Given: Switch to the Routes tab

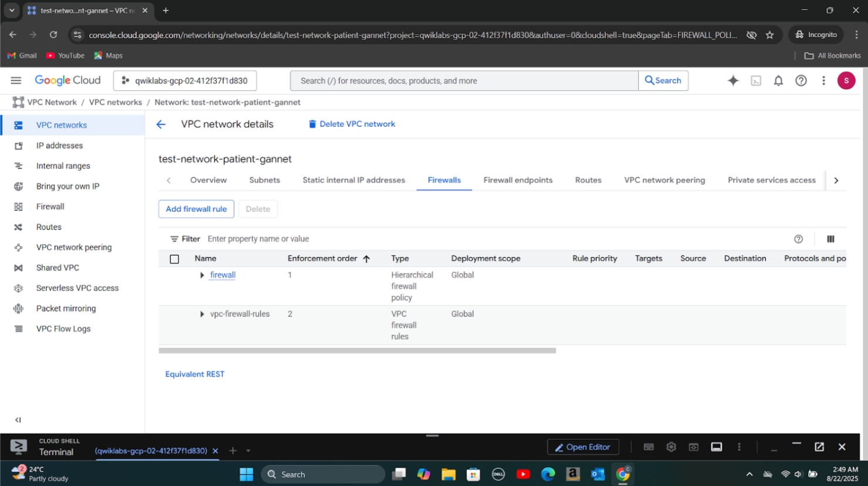Looking at the screenshot, I should 588,180.
